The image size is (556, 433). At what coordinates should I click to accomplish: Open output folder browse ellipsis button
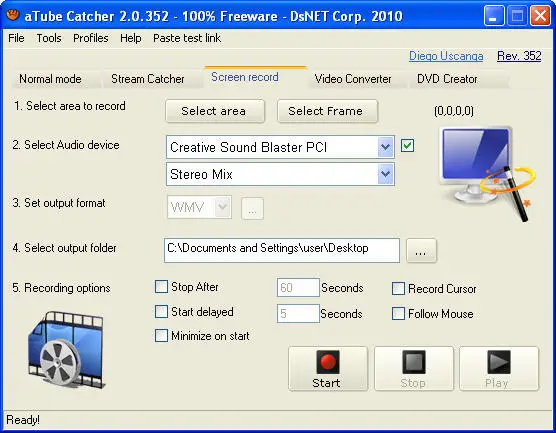pos(421,251)
